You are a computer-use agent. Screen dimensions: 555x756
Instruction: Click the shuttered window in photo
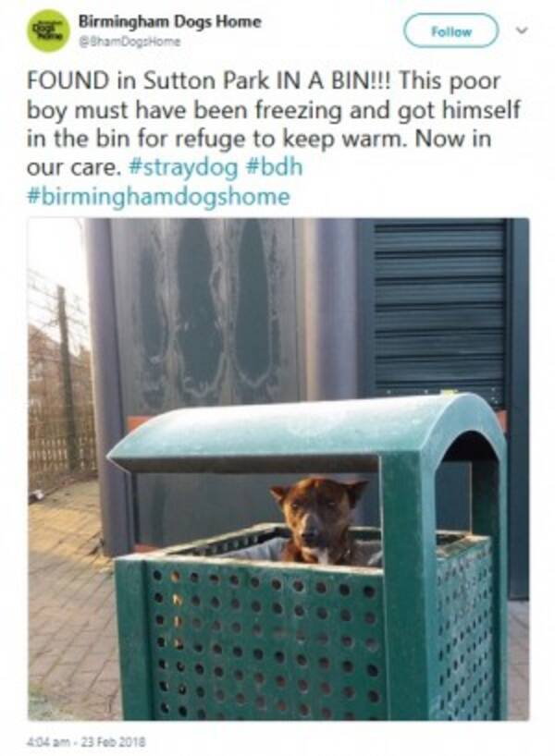[x=439, y=311]
